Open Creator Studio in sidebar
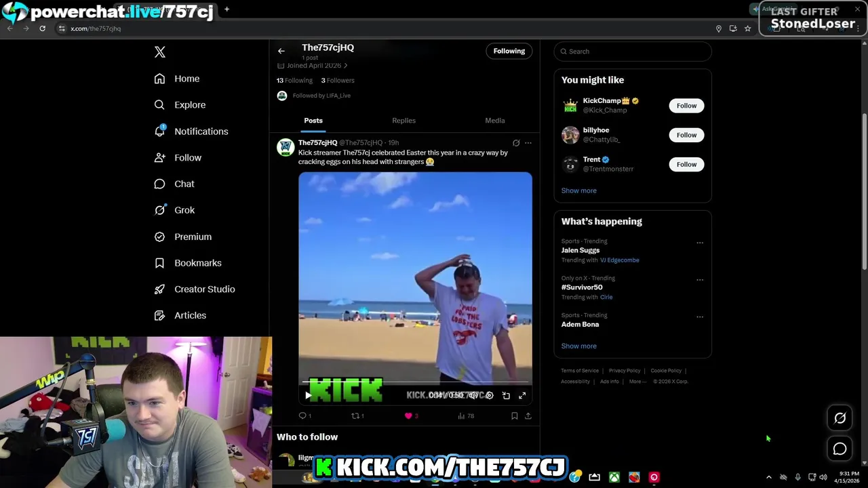The width and height of the screenshot is (868, 488). tap(195, 289)
